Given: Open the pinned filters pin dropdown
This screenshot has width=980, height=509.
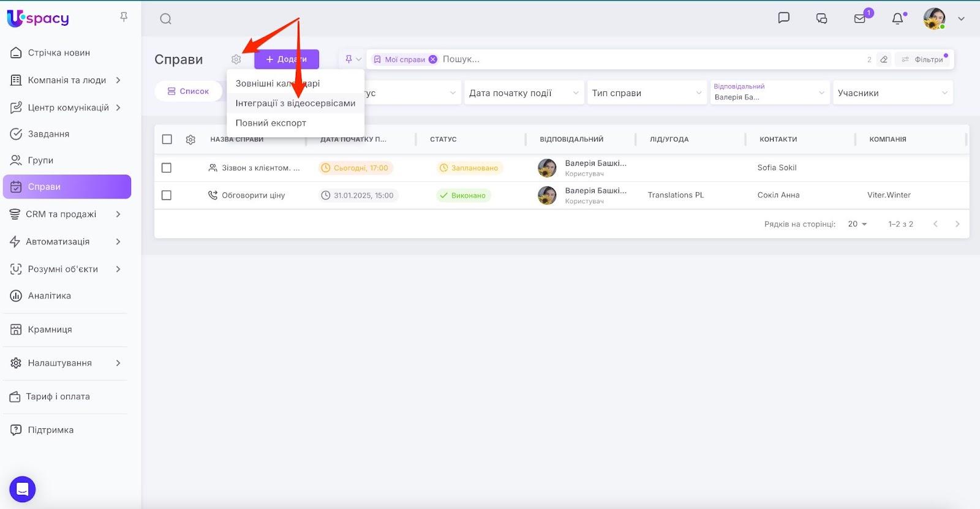Looking at the screenshot, I should coord(353,59).
